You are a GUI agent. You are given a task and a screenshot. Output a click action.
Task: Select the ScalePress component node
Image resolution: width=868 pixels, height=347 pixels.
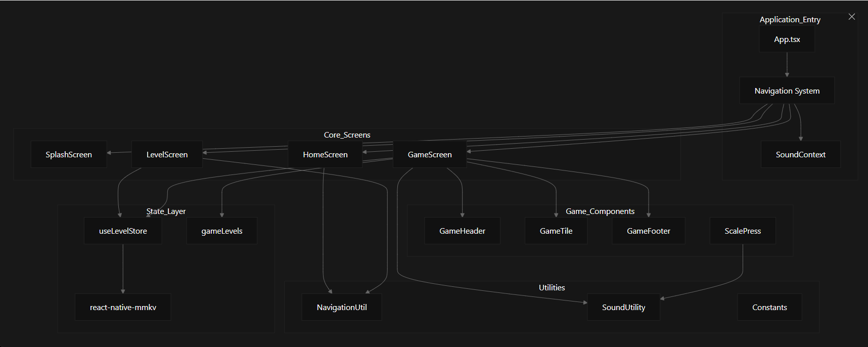point(743,231)
